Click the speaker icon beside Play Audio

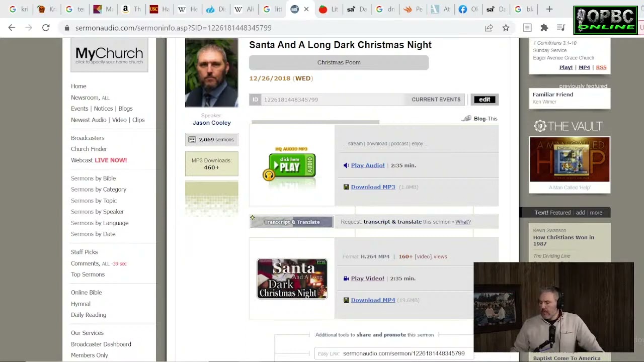[x=346, y=165]
